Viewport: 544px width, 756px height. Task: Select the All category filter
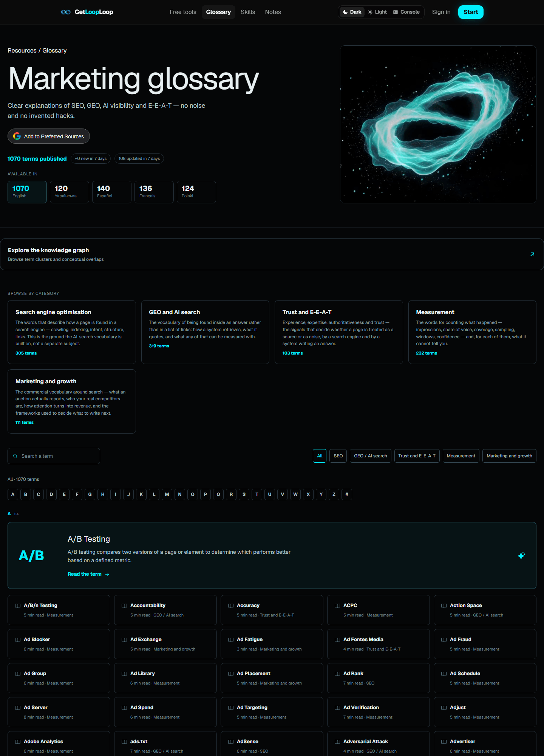(x=320, y=456)
